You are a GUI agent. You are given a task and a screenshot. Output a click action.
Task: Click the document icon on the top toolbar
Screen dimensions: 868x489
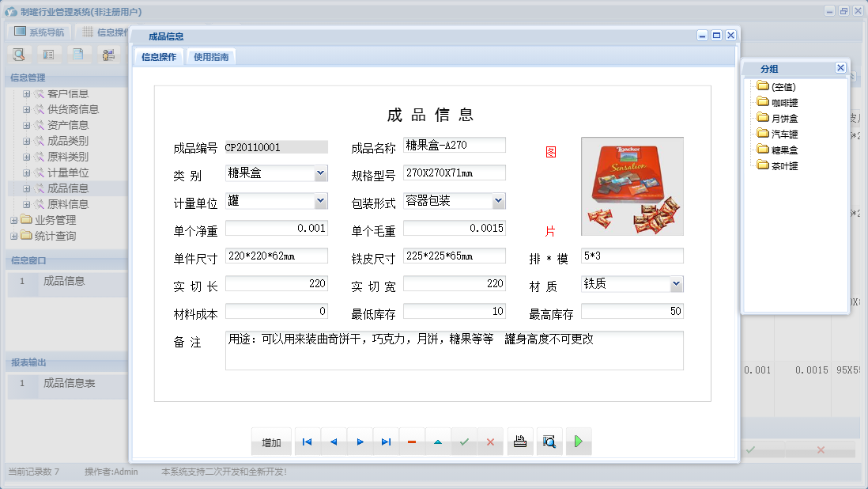pos(78,54)
